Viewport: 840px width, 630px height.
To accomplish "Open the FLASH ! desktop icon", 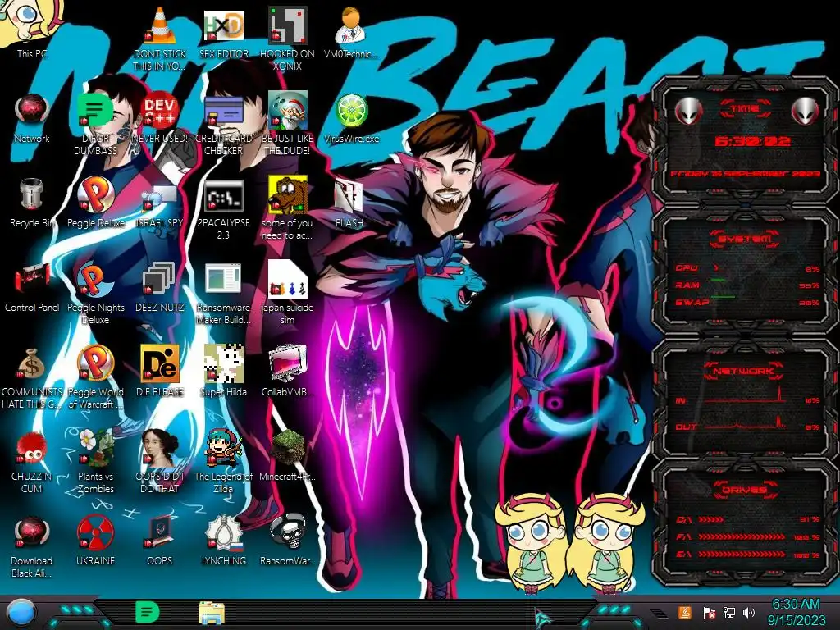I will coord(349,195).
